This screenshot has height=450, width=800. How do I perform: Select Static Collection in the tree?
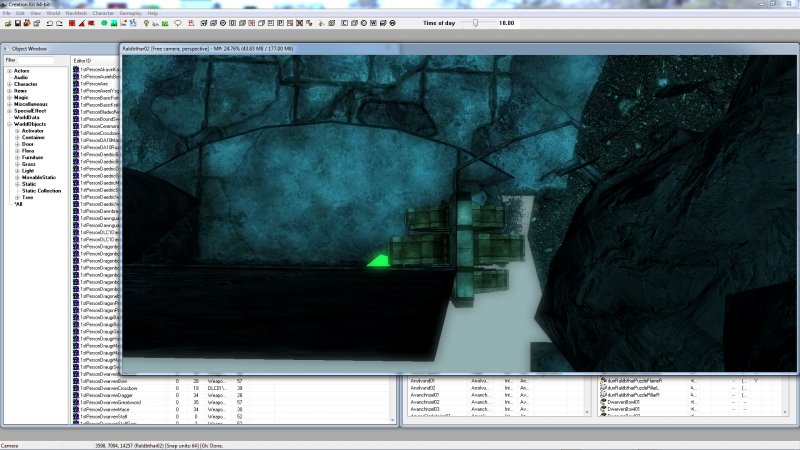coord(41,191)
